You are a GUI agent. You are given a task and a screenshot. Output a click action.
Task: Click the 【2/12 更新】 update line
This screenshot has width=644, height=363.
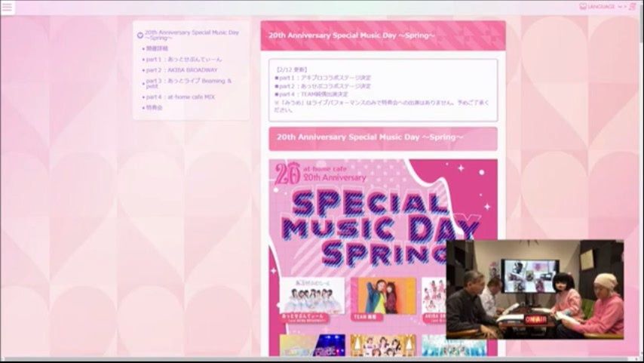[x=292, y=69]
